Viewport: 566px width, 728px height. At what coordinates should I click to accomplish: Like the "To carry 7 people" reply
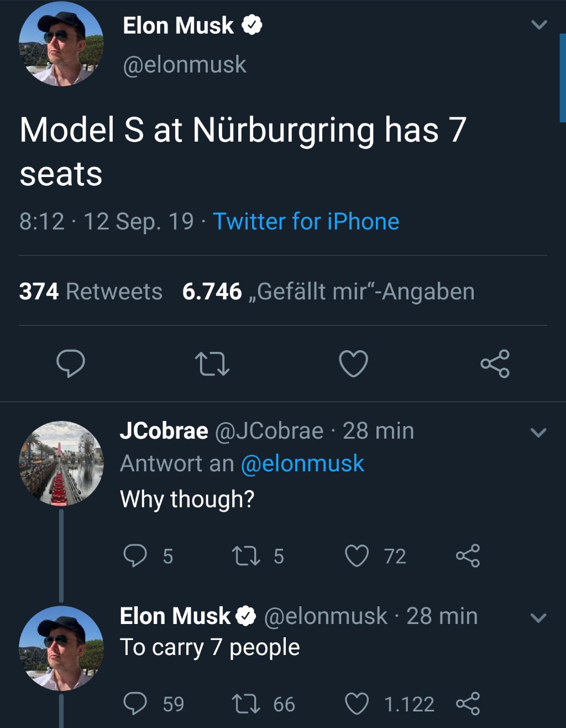coord(357,704)
